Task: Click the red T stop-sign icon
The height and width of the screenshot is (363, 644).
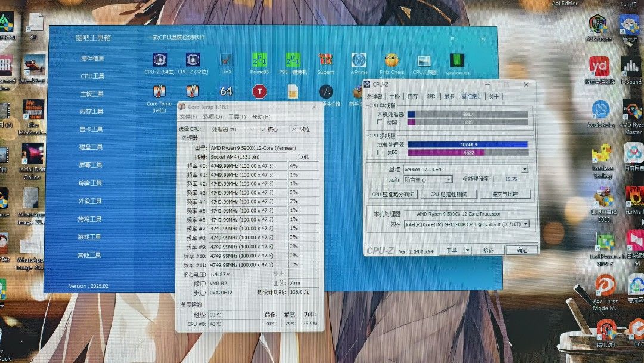Action: tap(259, 91)
